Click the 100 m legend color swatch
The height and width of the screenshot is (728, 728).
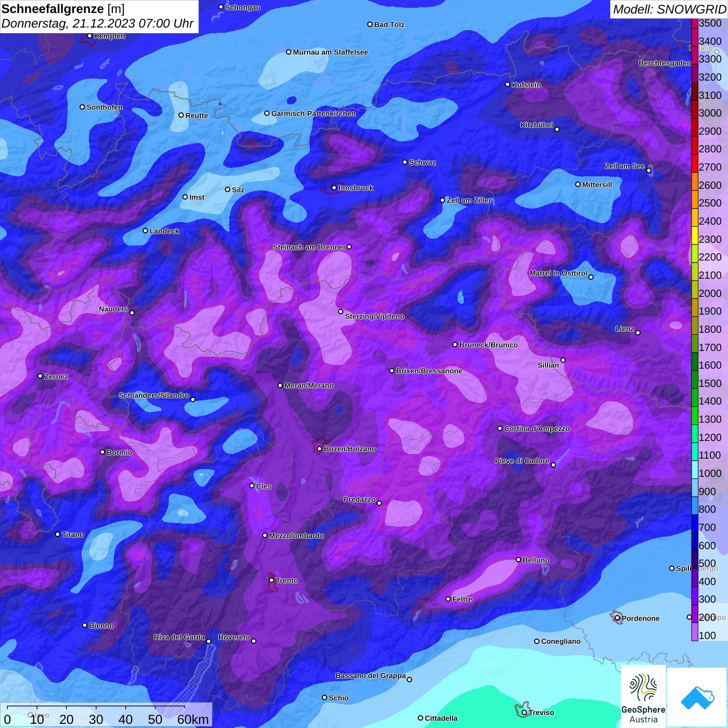695,632
